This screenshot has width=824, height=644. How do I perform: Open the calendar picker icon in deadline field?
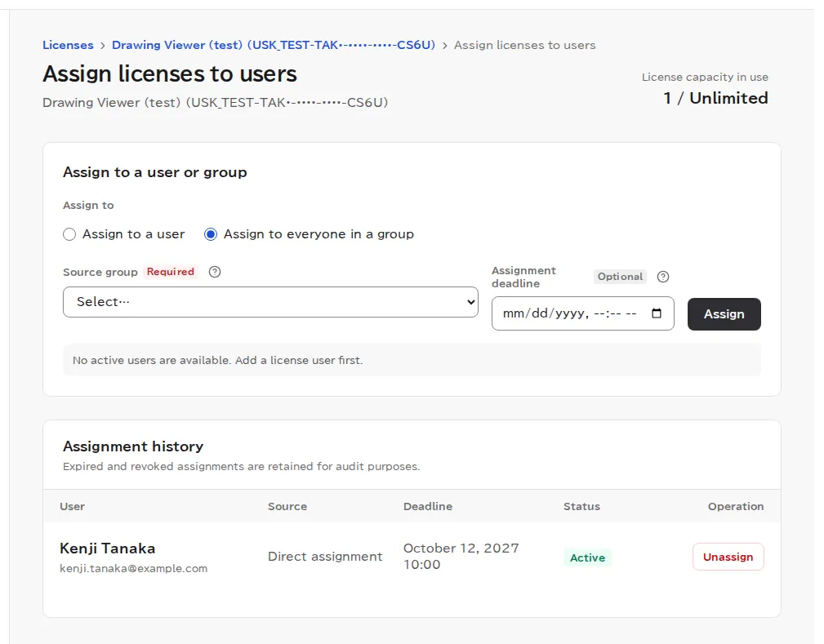[x=657, y=313]
